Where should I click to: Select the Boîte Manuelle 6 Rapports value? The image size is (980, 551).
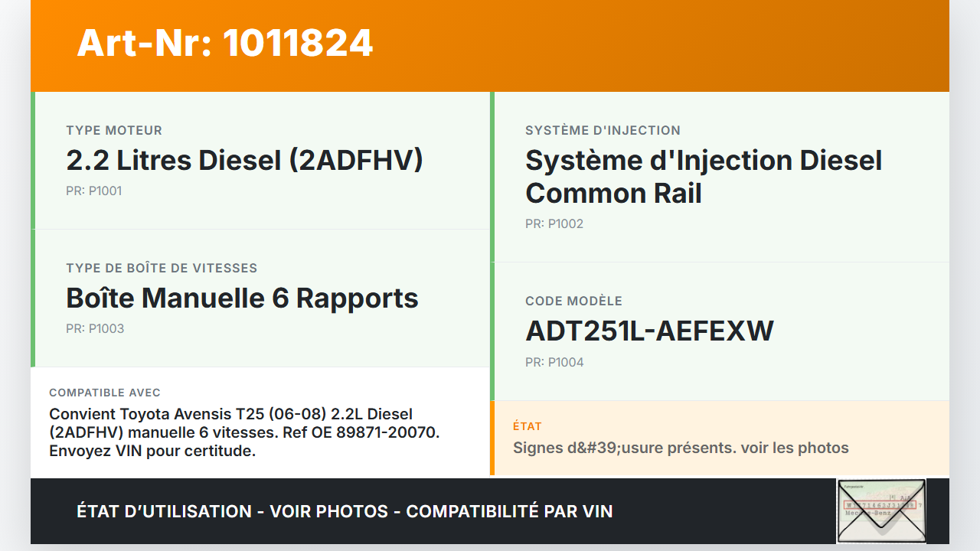coord(242,298)
